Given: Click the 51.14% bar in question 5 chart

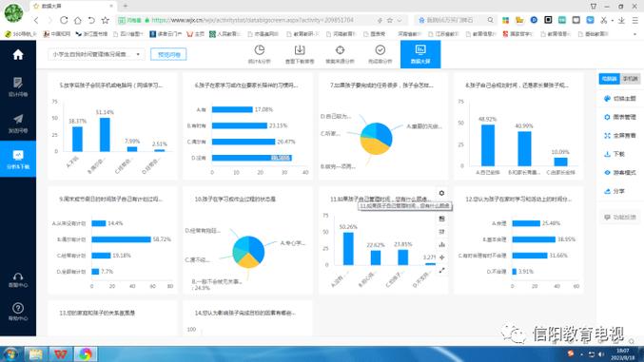Looking at the screenshot, I should click(x=105, y=135).
